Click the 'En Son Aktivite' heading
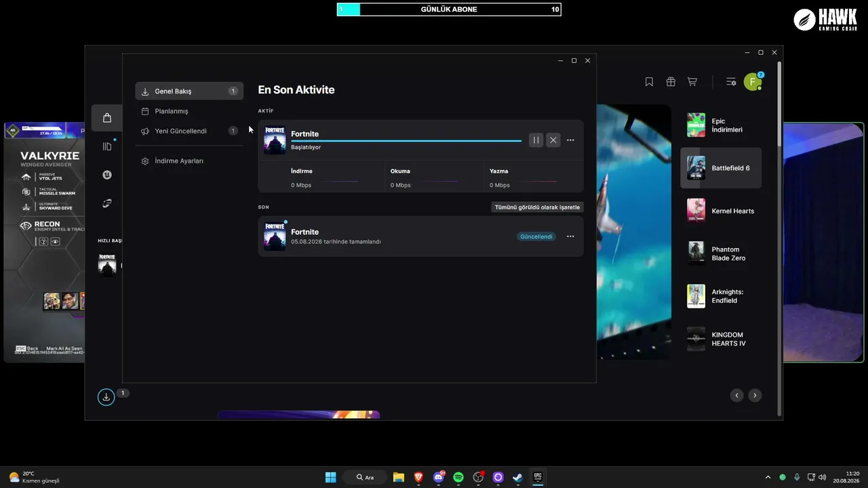 point(296,90)
